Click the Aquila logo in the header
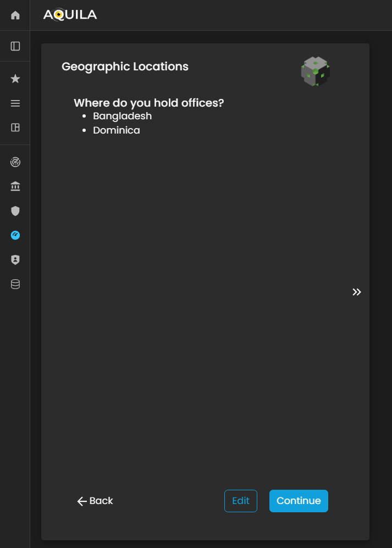 click(70, 15)
